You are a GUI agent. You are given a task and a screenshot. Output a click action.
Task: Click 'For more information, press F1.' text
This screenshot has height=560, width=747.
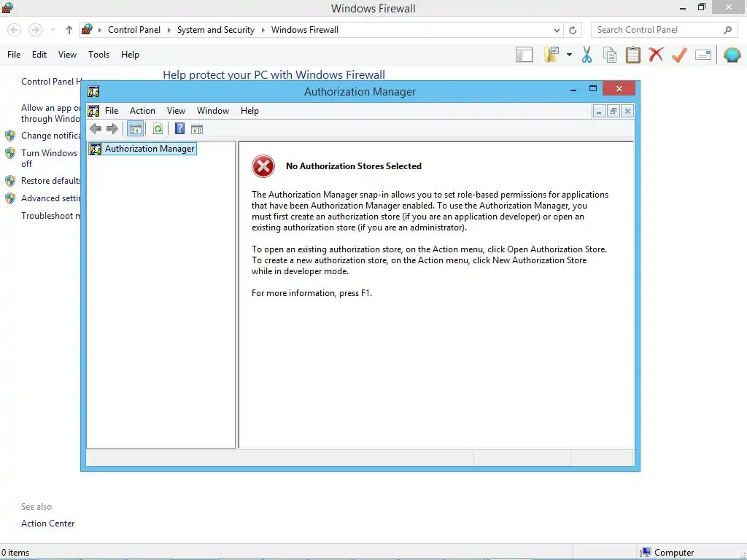tap(311, 293)
